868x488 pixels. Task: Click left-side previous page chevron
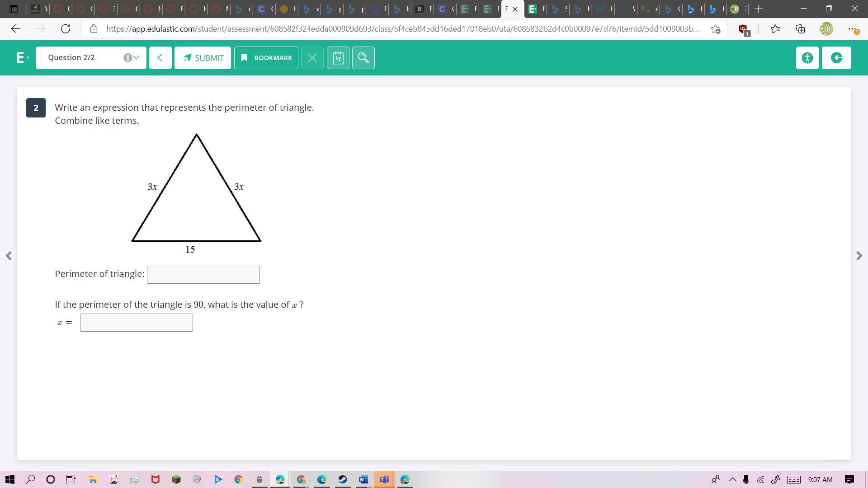click(x=9, y=256)
